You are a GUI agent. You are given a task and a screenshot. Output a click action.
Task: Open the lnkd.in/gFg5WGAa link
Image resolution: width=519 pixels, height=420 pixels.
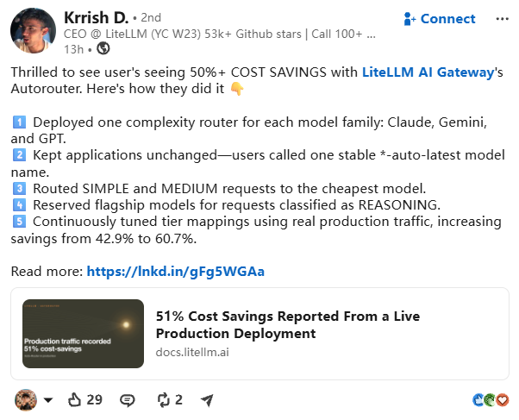pos(175,272)
